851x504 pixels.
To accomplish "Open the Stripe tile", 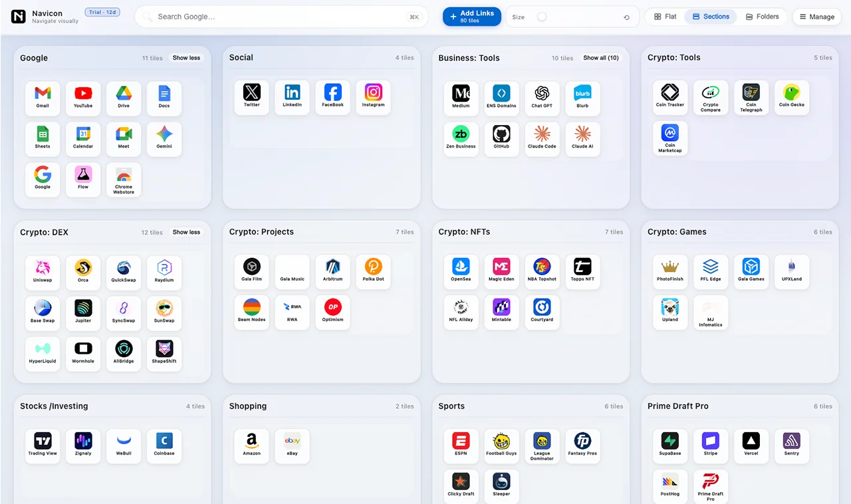I will (711, 446).
